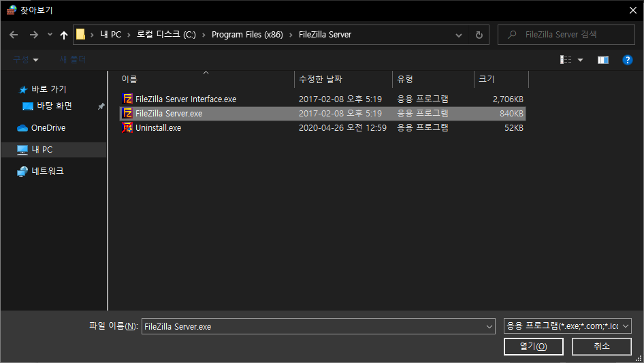Click the 취소 button

pyautogui.click(x=602, y=347)
